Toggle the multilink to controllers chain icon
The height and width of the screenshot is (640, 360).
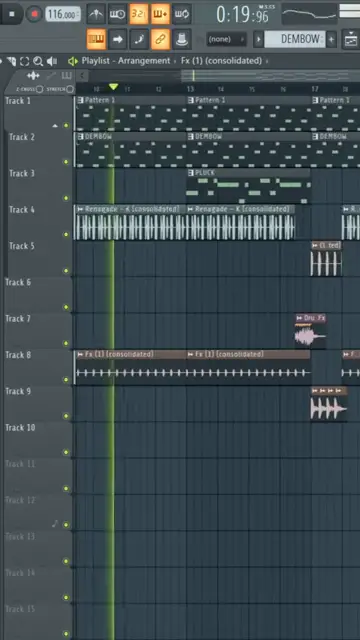160,39
